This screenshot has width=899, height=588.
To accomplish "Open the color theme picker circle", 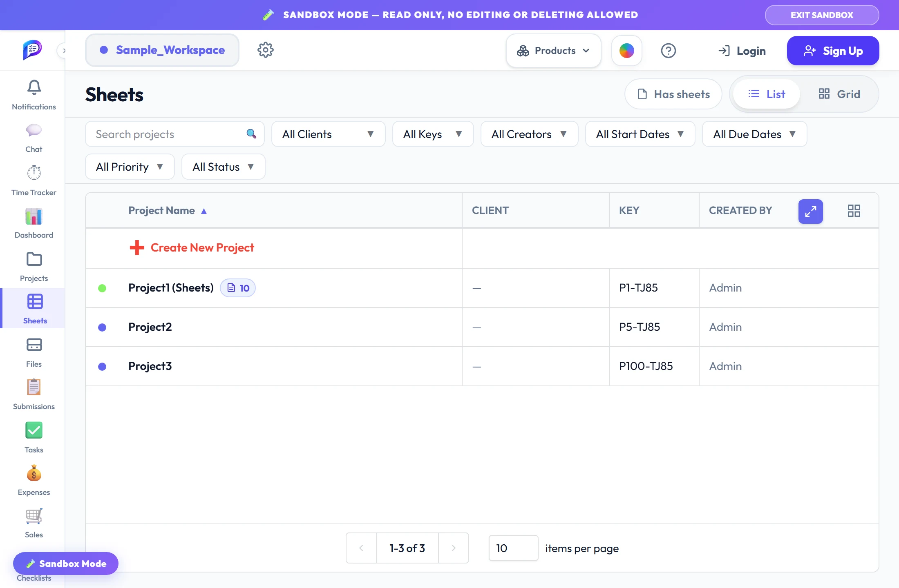I will [x=626, y=51].
